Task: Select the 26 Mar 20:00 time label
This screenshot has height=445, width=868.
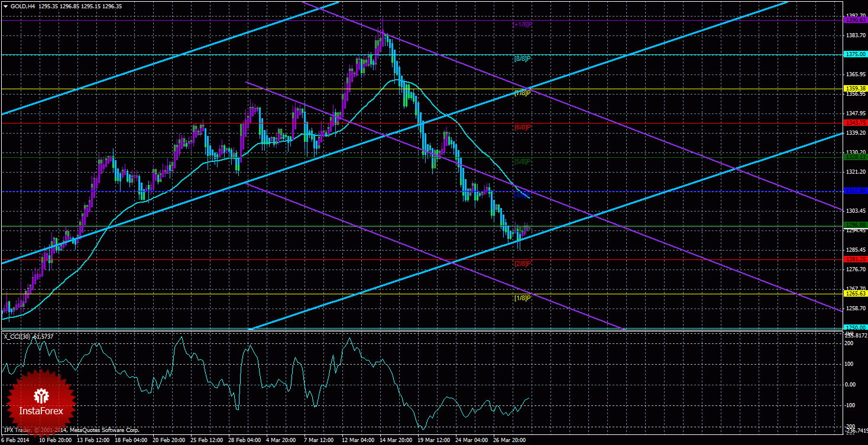Action: (510, 440)
